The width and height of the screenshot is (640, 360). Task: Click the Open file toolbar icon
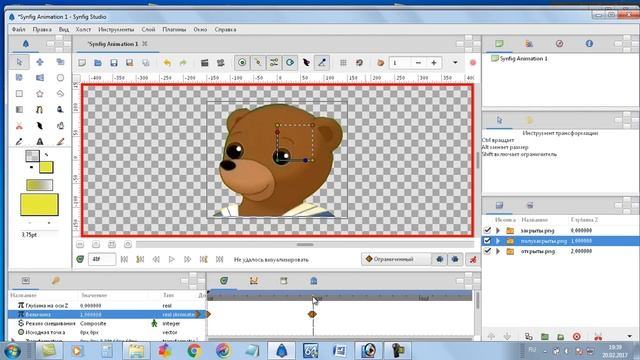[98, 63]
